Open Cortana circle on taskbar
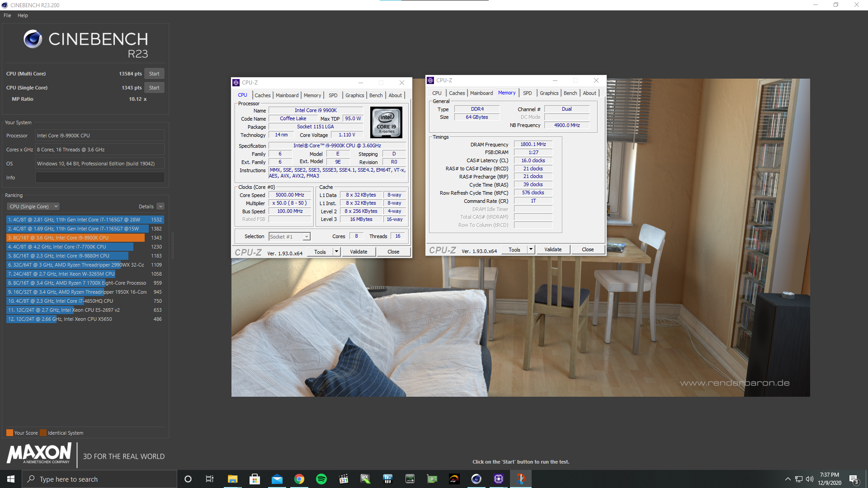This screenshot has height=488, width=868. click(x=188, y=479)
